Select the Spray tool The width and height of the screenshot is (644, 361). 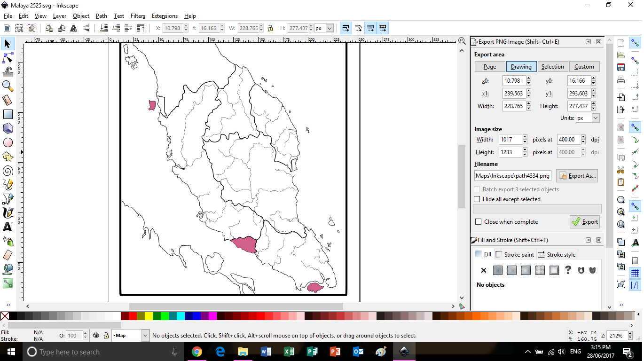8,241
